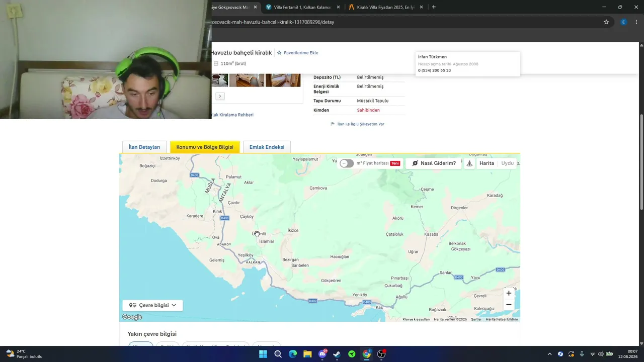
Task: Open the Emlak Endeksi tab
Action: coord(267,147)
